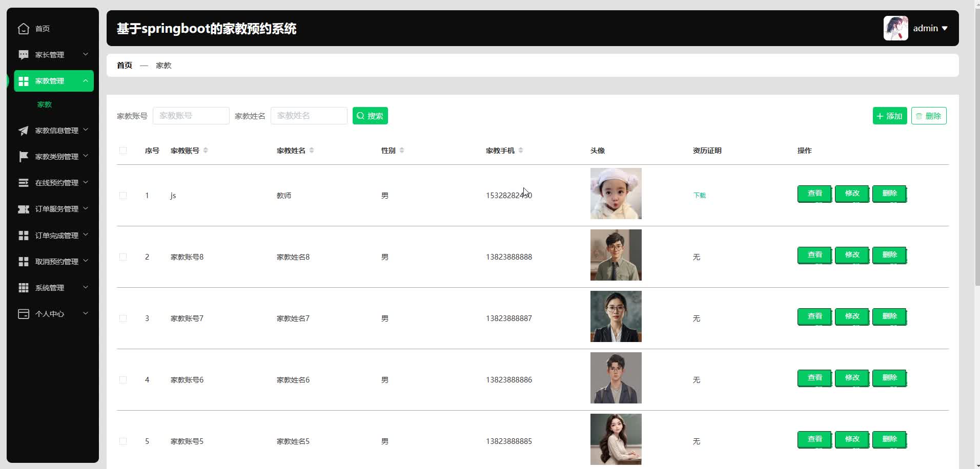Expand the 家教类别管理 chevron
980x469 pixels.
[x=86, y=156]
